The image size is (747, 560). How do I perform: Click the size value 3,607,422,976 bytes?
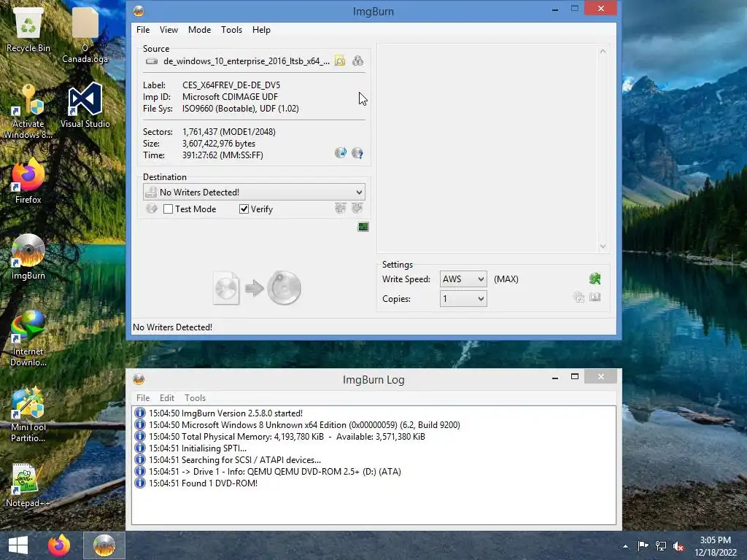[219, 144]
